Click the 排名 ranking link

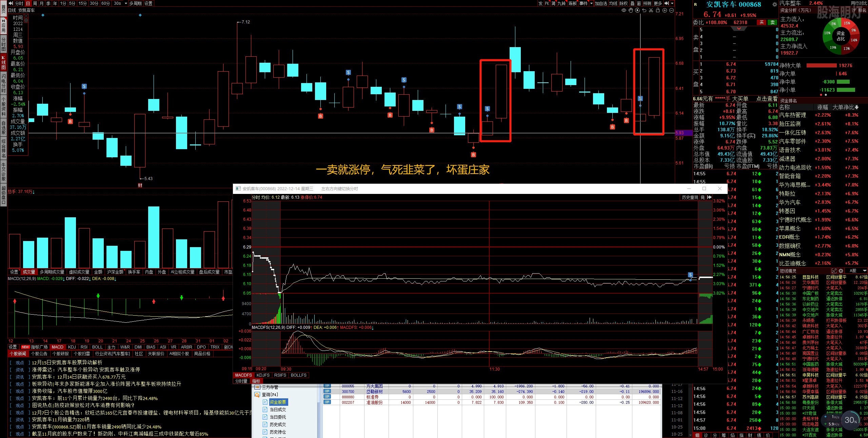(862, 10)
